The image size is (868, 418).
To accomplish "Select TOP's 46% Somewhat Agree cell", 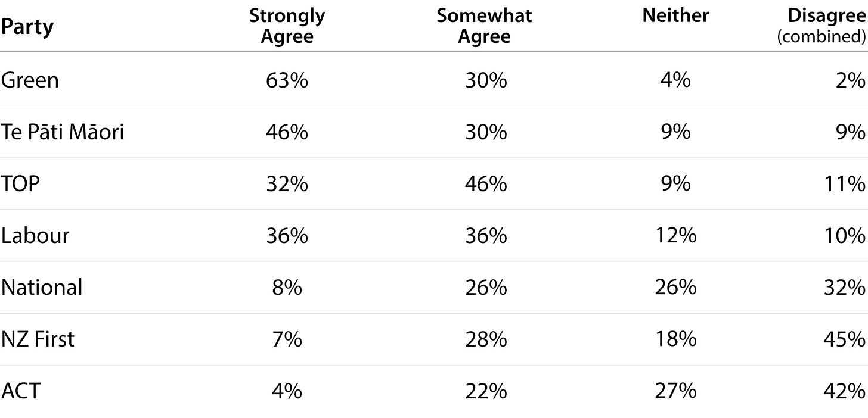I will point(486,184).
